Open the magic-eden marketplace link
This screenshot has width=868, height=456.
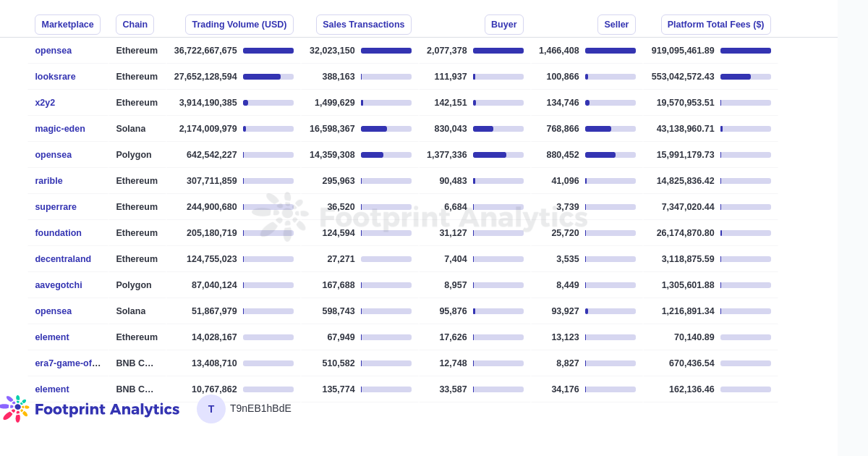pyautogui.click(x=60, y=129)
